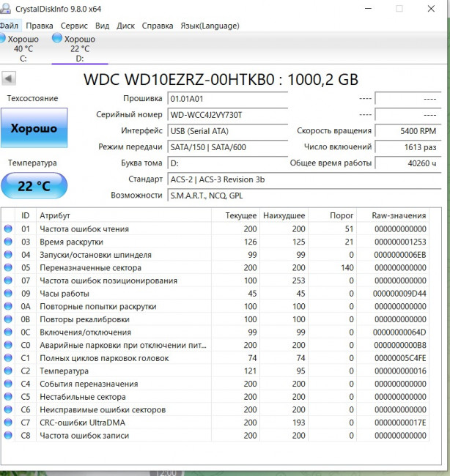This screenshot has height=476, width=450.
Task: Close the CrystalDiskInfo window
Action: (x=431, y=9)
